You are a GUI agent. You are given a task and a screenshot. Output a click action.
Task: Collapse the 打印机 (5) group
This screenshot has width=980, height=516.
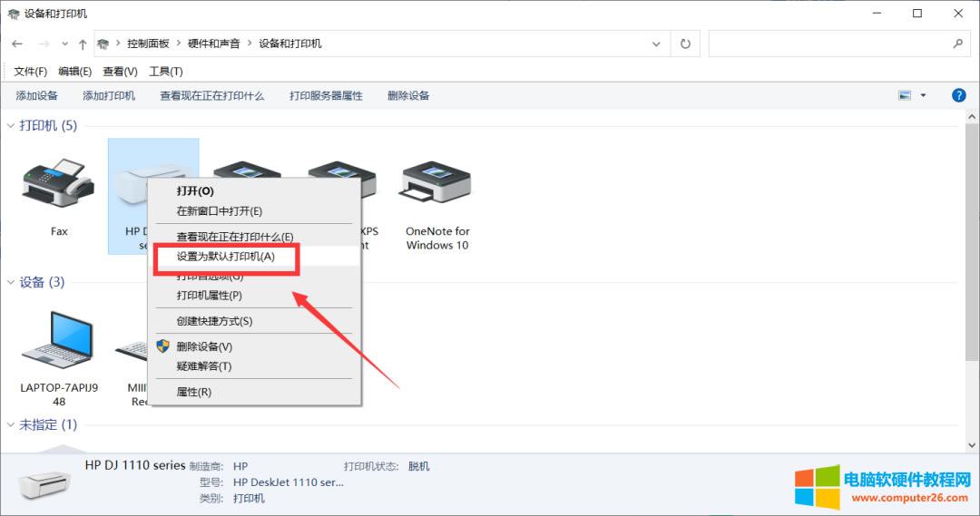(11, 126)
